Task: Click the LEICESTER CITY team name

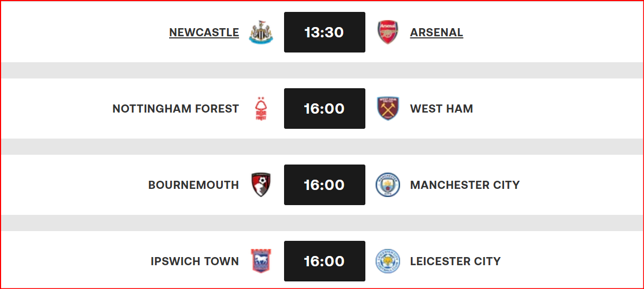Action: [455, 261]
